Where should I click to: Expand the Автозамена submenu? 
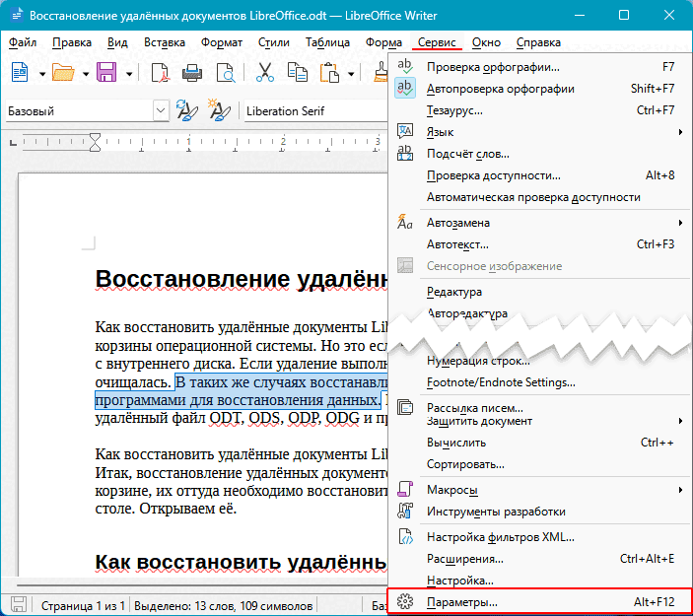pyautogui.click(x=539, y=223)
